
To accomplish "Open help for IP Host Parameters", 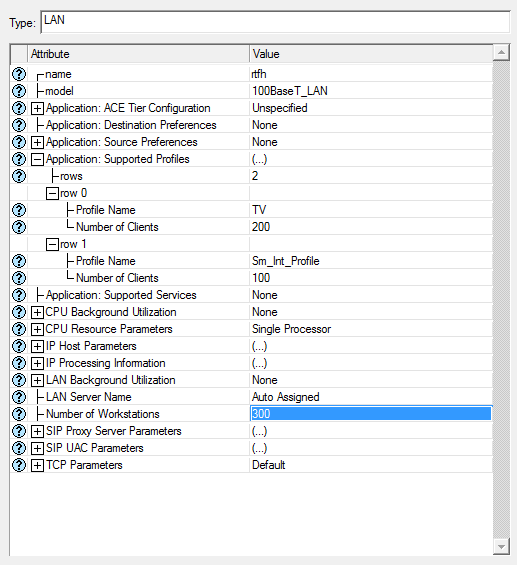I will [19, 346].
